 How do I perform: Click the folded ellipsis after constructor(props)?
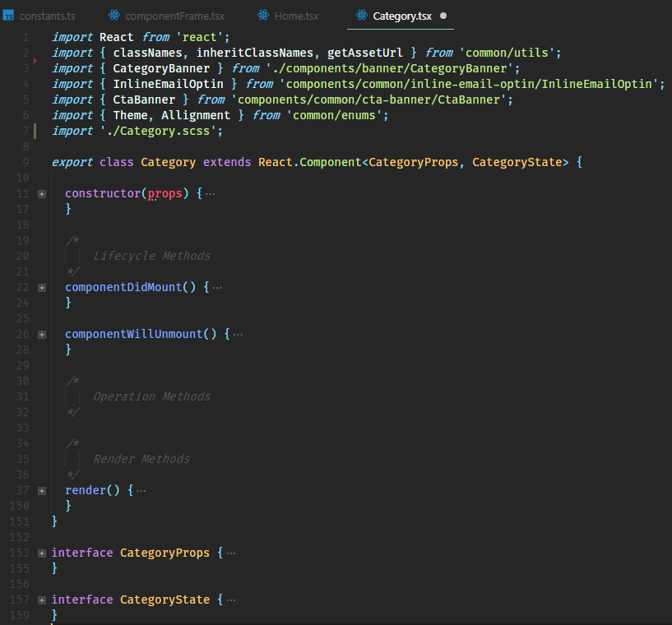[210, 193]
